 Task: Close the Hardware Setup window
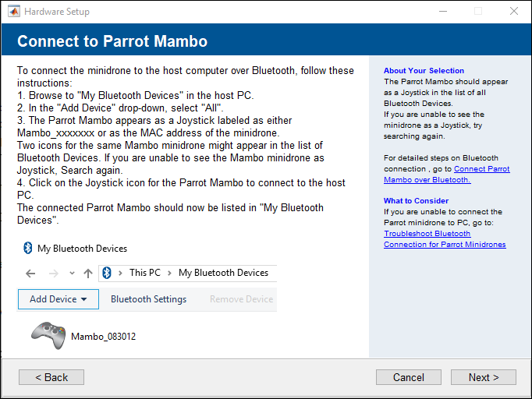click(513, 12)
